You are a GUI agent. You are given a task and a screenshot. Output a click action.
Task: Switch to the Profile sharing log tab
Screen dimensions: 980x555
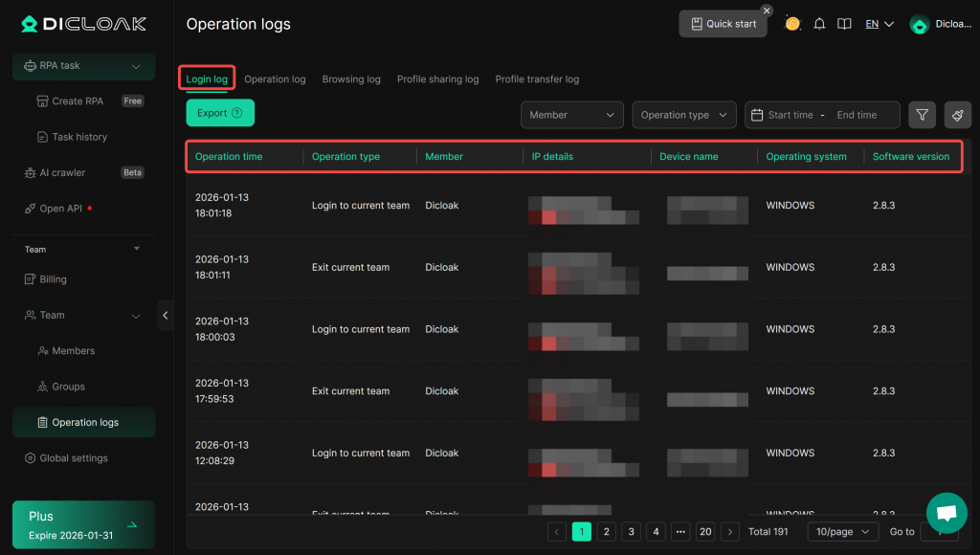[x=437, y=79]
